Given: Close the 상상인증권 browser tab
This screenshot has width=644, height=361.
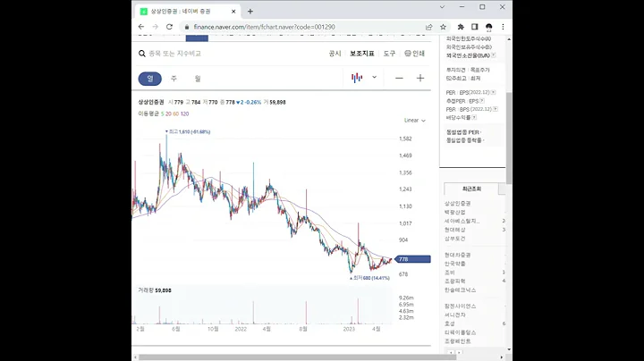Looking at the screenshot, I should tap(233, 12).
